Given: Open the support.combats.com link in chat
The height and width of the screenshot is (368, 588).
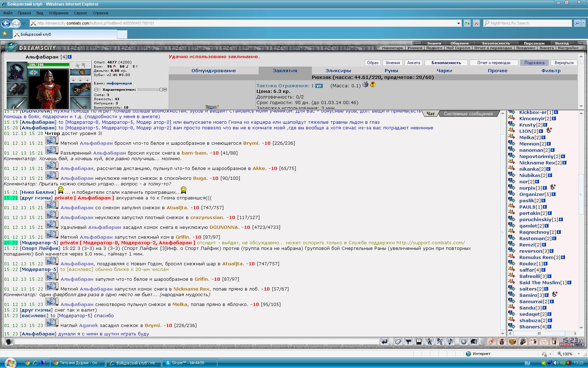Looking at the screenshot, I should click(x=430, y=243).
